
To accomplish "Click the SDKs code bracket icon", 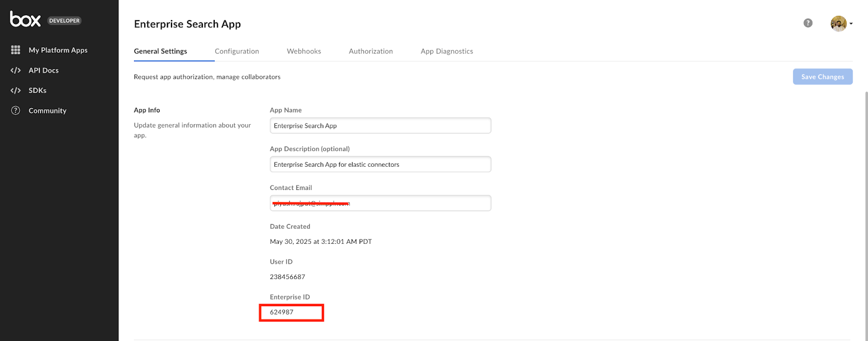I will click(x=16, y=91).
